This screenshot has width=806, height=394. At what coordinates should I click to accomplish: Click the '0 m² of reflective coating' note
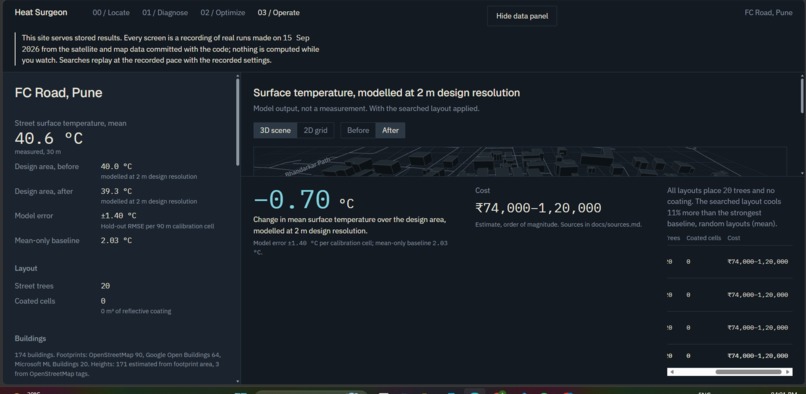(136, 311)
